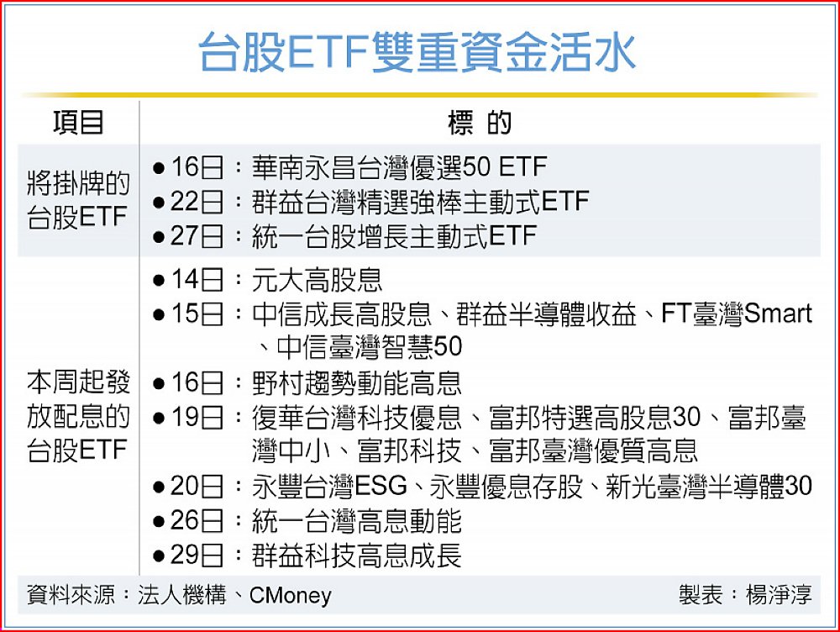The width and height of the screenshot is (840, 632).
Task: Click the 本周起發放配息的台股ETF row label
Action: pyautogui.click(x=78, y=415)
